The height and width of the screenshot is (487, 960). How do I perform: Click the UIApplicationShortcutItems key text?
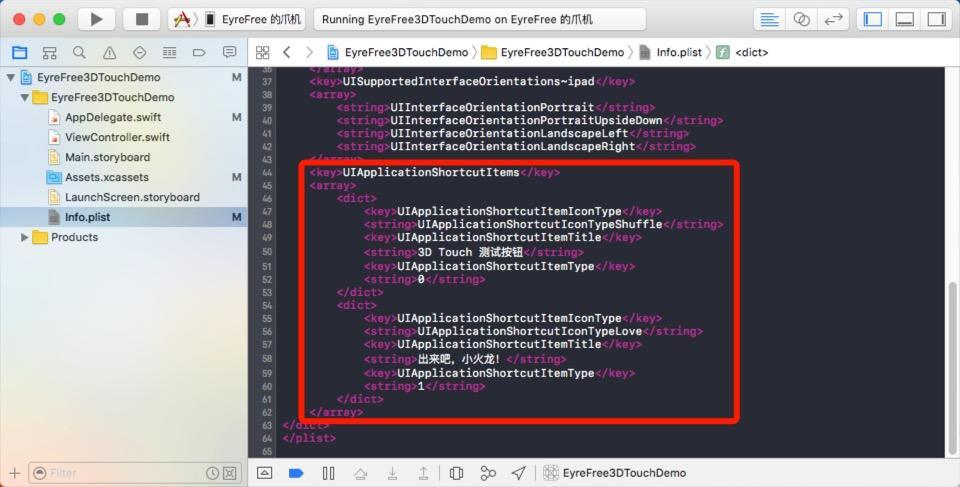(430, 172)
